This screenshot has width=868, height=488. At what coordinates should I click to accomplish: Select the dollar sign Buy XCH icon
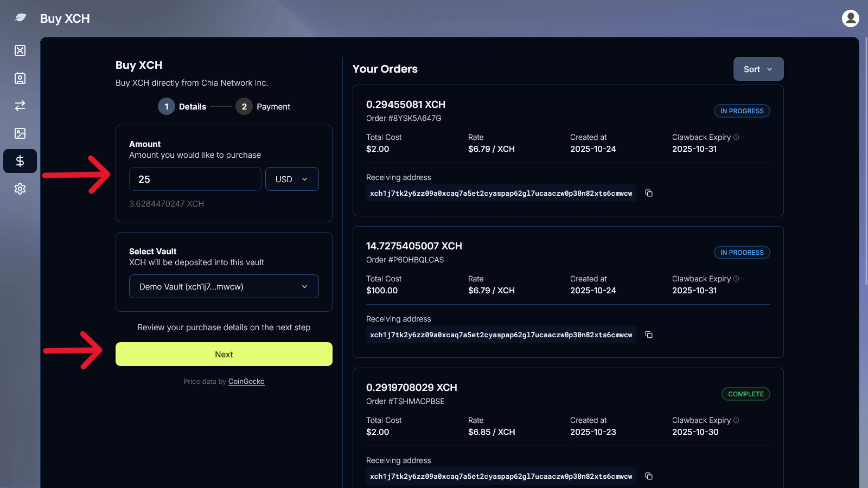click(x=20, y=161)
